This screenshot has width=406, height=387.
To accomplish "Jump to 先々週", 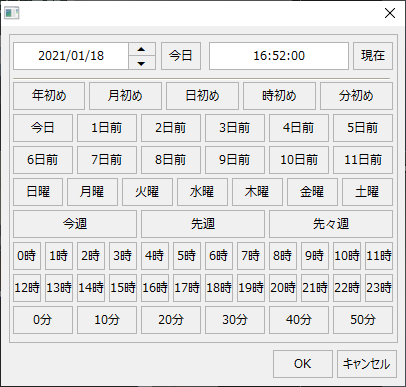I will point(331,224).
